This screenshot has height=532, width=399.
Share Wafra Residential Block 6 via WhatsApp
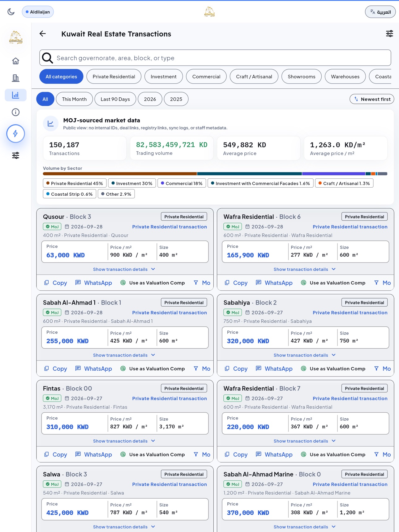click(x=274, y=283)
